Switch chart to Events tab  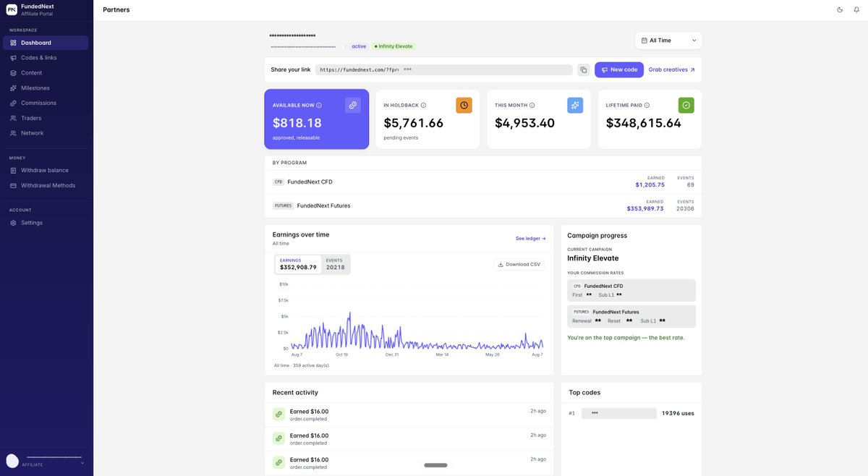pos(336,264)
